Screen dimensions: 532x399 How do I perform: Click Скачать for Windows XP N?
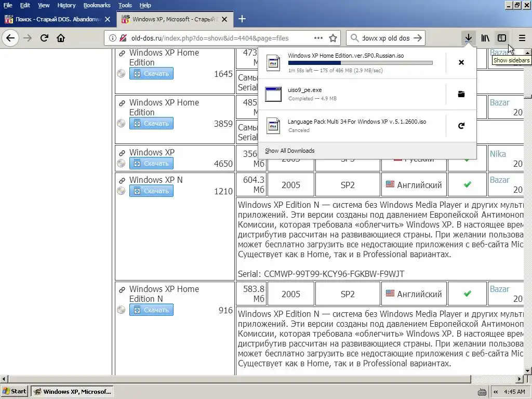(151, 191)
